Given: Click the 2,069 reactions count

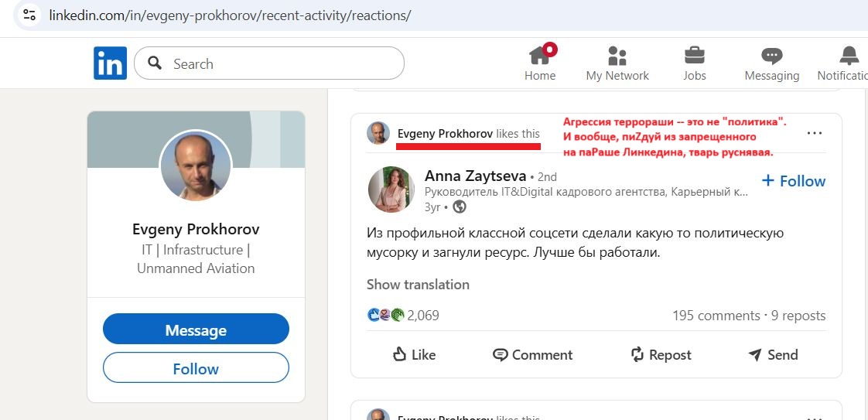Looking at the screenshot, I should (423, 316).
